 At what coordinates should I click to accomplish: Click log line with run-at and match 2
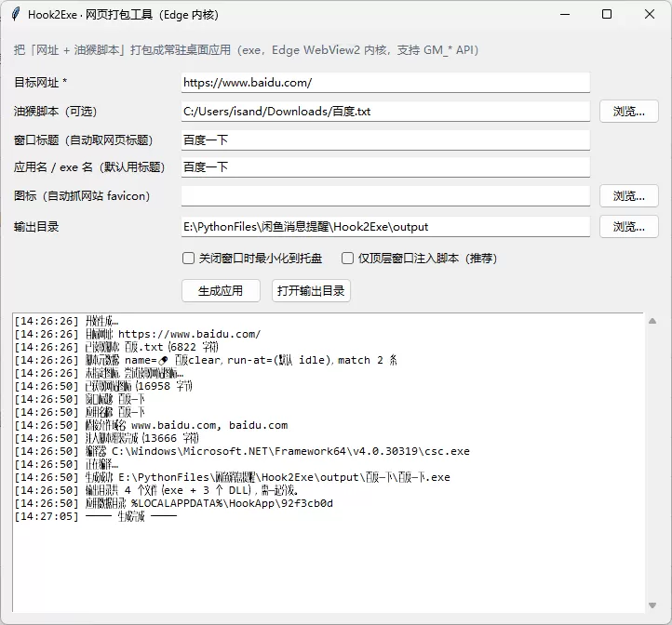pyautogui.click(x=206, y=360)
